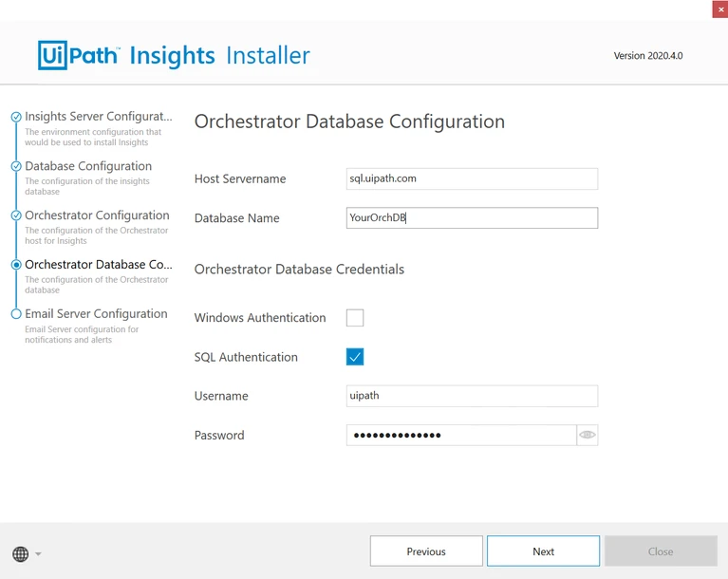Click the current step filled circle icon

(x=16, y=265)
